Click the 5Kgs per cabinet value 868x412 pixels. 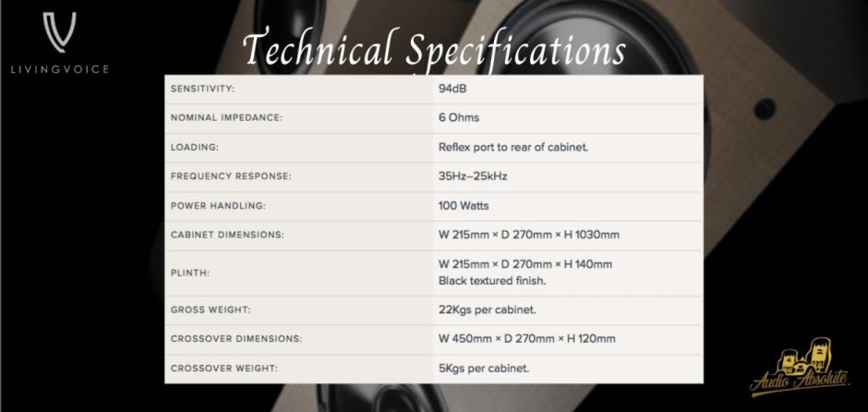(484, 368)
